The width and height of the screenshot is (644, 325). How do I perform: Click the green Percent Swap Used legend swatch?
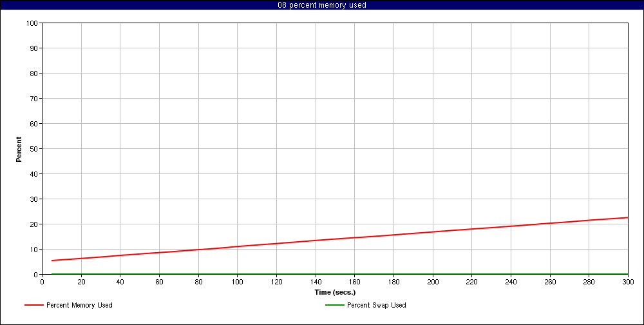335,305
